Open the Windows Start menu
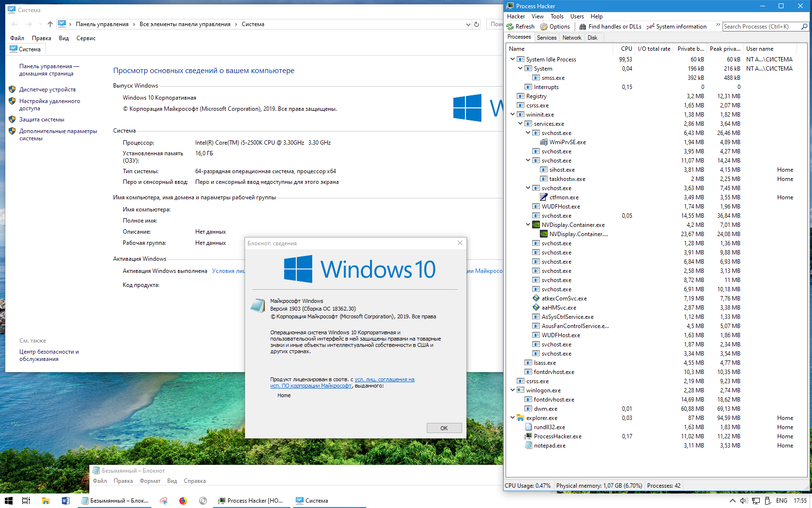The height and width of the screenshot is (508, 812). [9, 501]
